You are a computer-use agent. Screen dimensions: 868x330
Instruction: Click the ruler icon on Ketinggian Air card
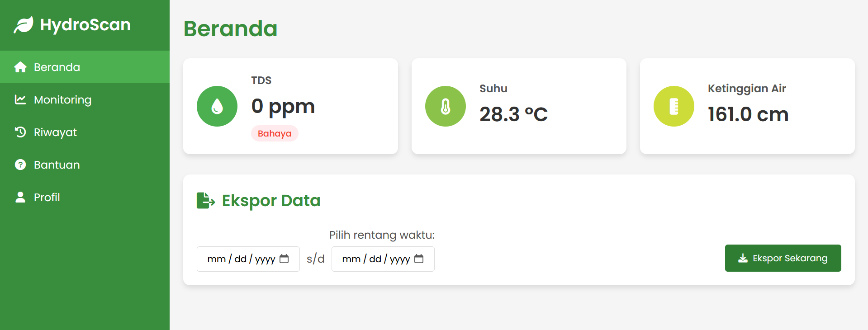(x=674, y=106)
